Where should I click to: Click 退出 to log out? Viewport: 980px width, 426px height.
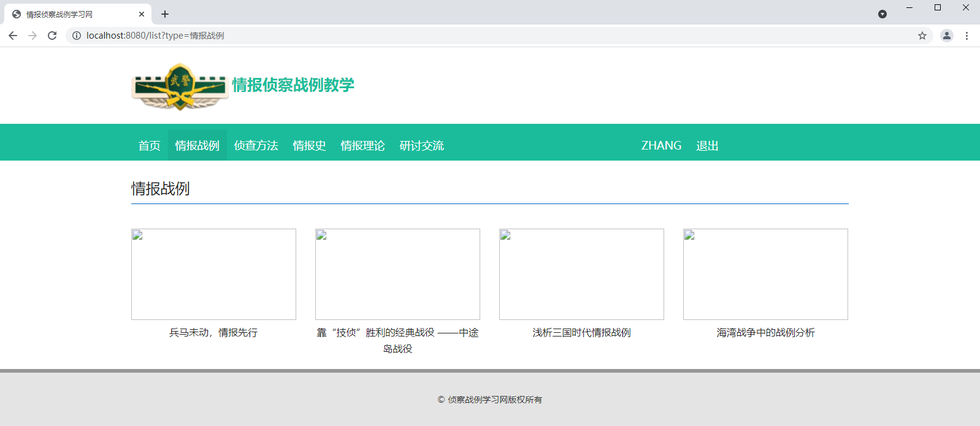(x=708, y=145)
